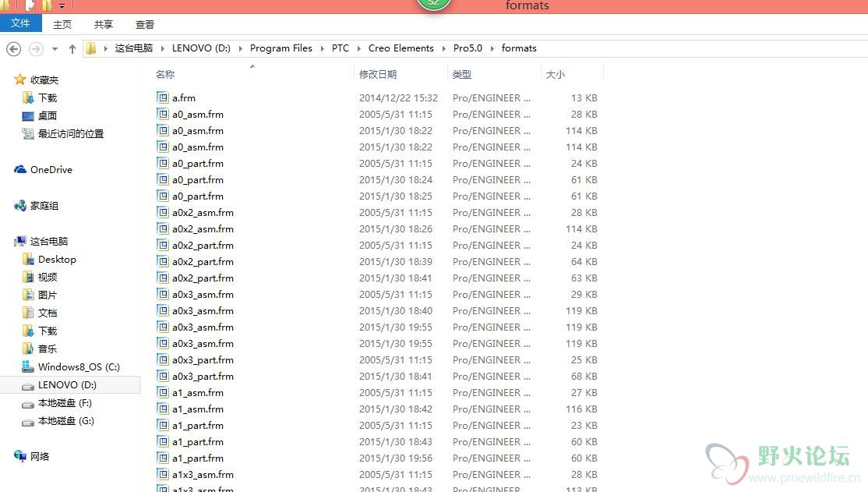Select a1_asm.frm file name sized 27 KB
The width and height of the screenshot is (868, 492).
pos(198,393)
